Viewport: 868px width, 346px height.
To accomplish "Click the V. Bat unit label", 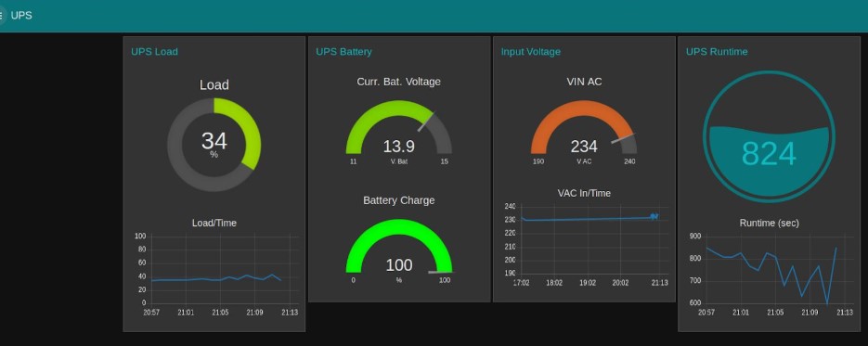I will coord(398,161).
